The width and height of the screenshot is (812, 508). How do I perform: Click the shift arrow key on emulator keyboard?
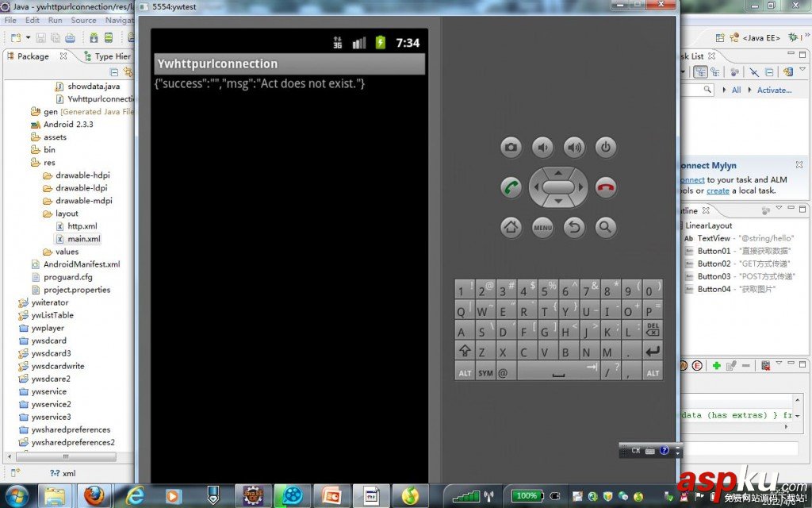pos(465,351)
